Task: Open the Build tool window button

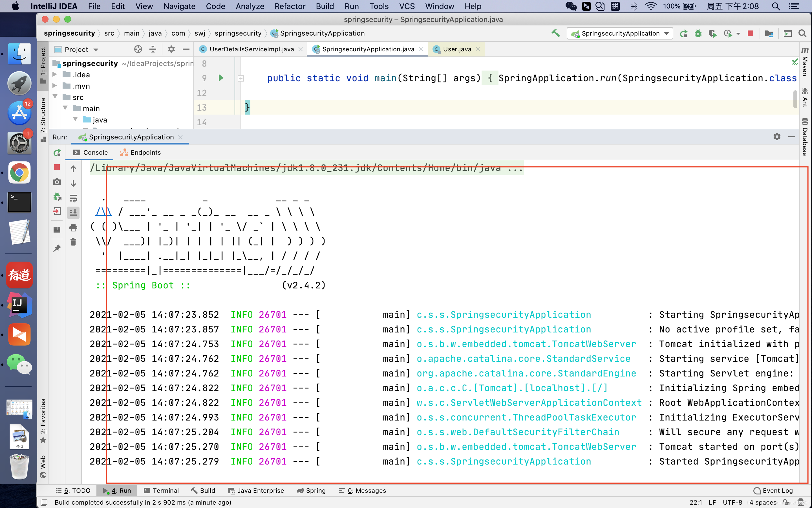Action: [x=203, y=491]
